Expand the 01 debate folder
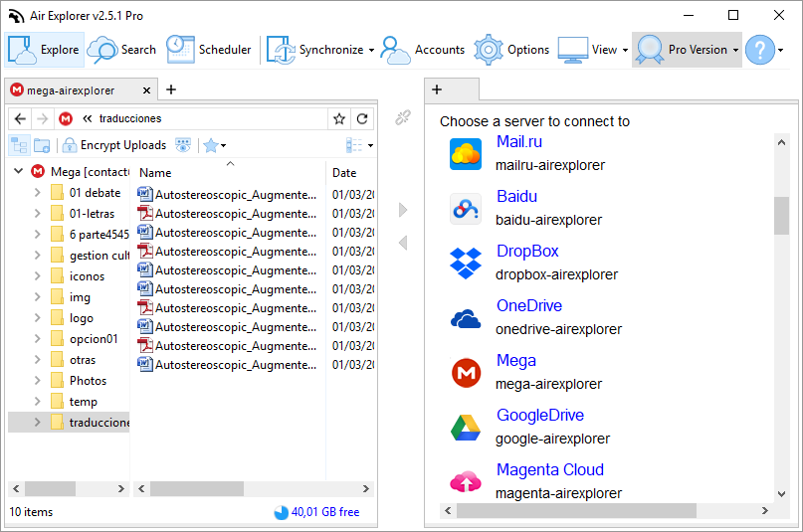803x532 pixels. [38, 192]
